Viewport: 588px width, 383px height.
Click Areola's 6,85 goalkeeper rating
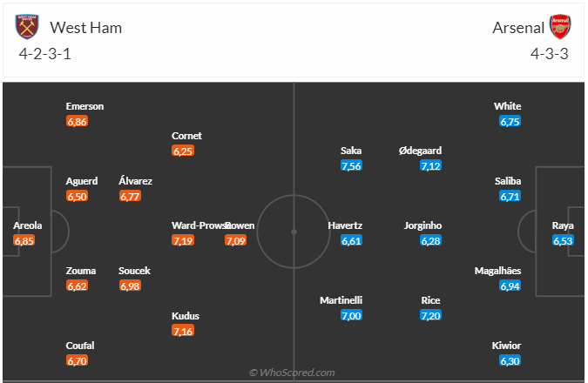click(24, 240)
